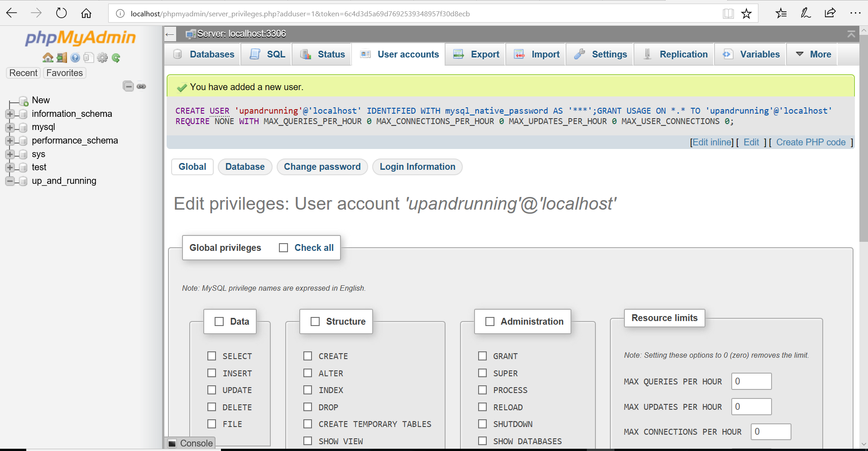Collapse the up_and_running database node
Viewport: 868px width, 451px height.
(10, 181)
